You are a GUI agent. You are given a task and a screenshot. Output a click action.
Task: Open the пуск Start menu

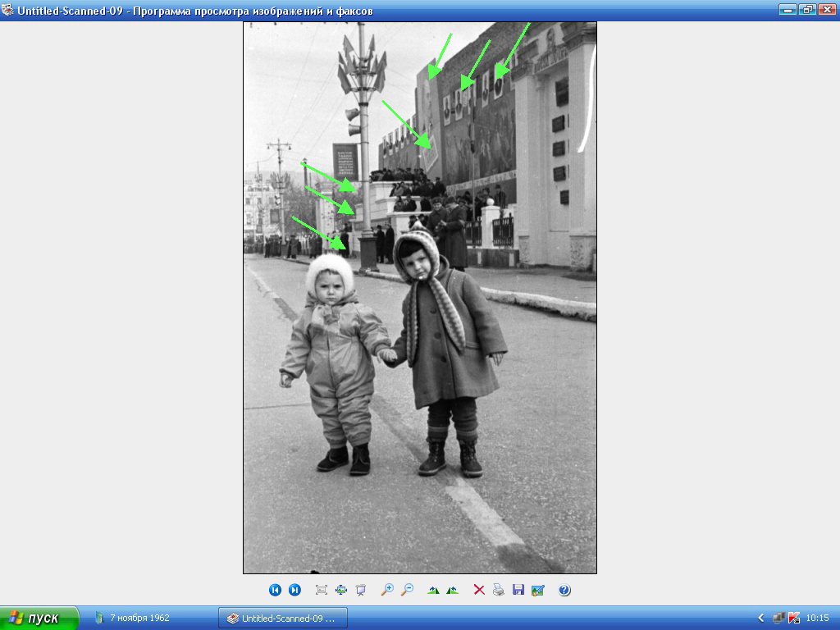tap(39, 618)
